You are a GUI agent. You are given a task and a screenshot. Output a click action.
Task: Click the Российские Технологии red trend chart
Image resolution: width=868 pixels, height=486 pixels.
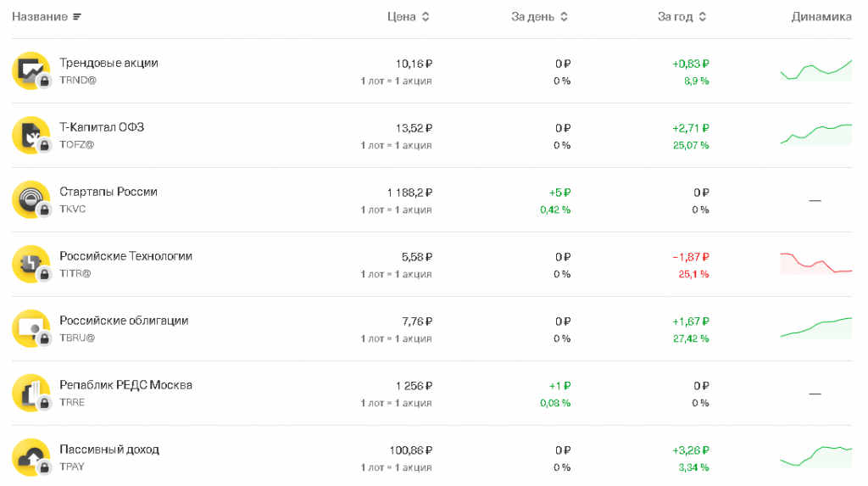point(815,263)
